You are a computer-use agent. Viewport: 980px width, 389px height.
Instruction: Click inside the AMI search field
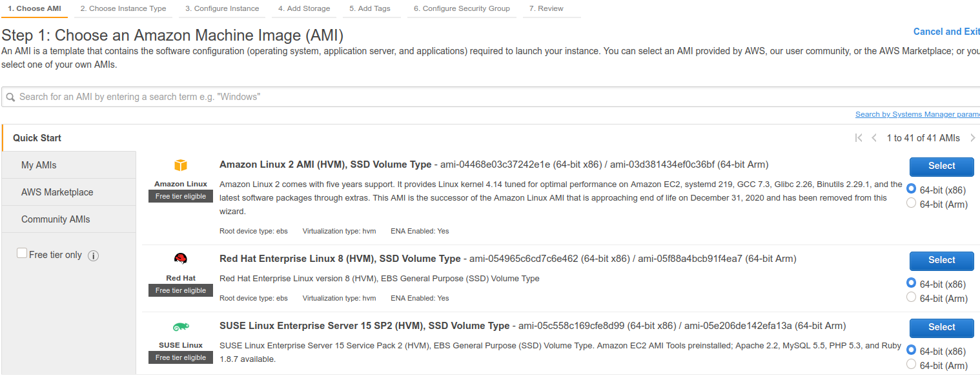click(x=258, y=97)
